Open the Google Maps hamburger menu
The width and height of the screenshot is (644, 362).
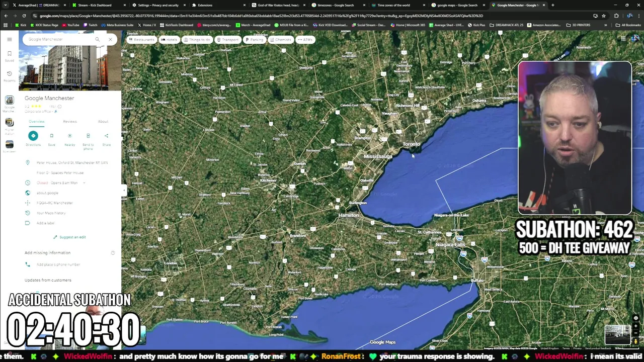click(9, 39)
